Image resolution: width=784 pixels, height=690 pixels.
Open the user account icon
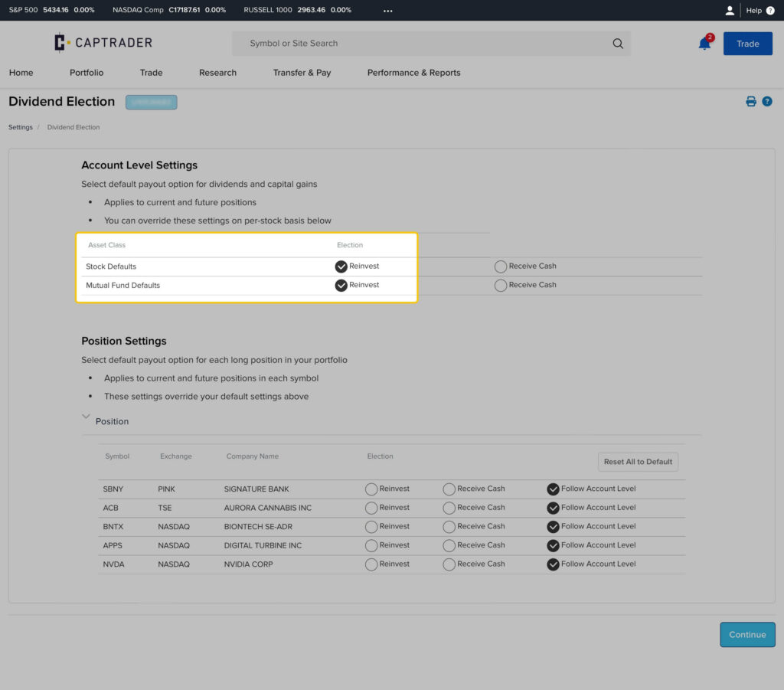730,11
